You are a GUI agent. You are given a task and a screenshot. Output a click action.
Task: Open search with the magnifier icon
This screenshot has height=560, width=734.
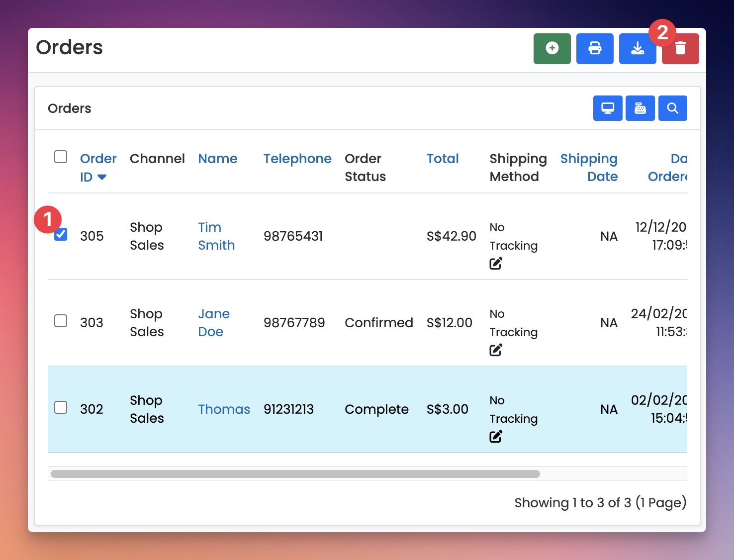(673, 108)
